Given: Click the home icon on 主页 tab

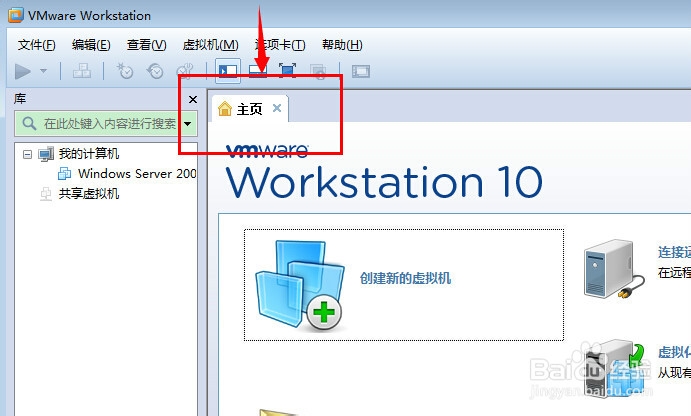Looking at the screenshot, I should point(225,108).
